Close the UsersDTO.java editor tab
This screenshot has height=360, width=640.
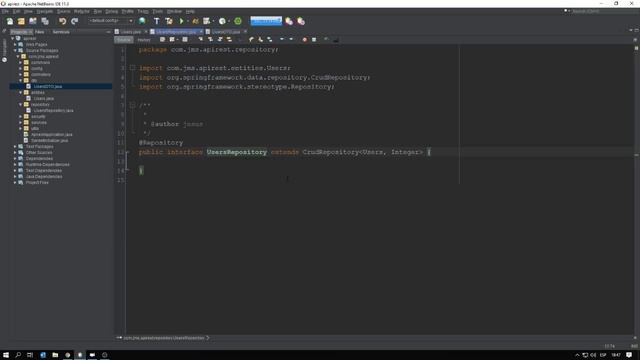(245, 31)
